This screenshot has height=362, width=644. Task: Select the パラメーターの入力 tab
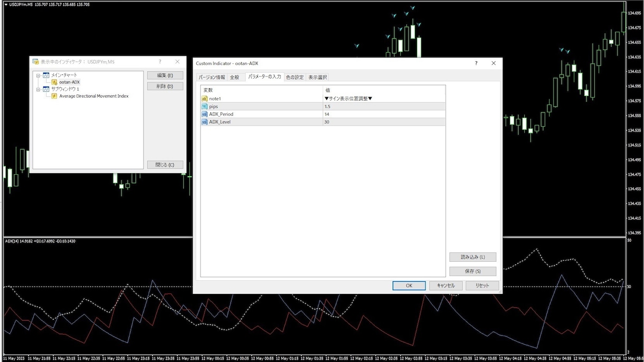(264, 77)
